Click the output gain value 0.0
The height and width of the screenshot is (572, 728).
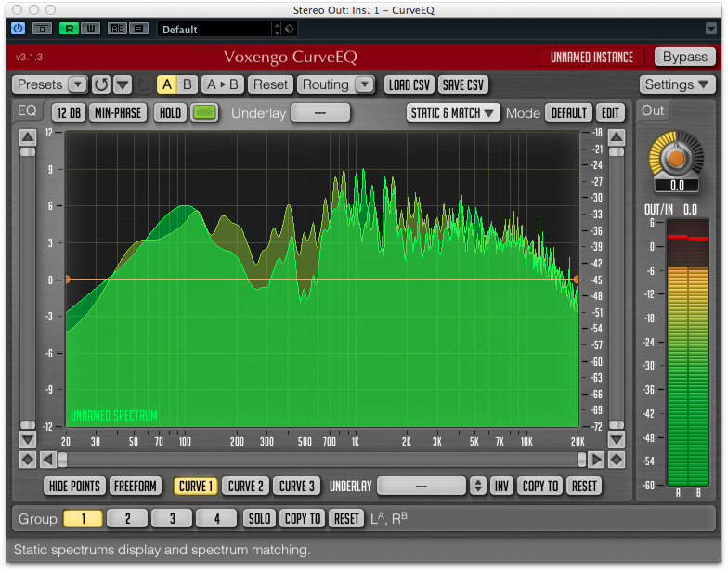(x=677, y=186)
